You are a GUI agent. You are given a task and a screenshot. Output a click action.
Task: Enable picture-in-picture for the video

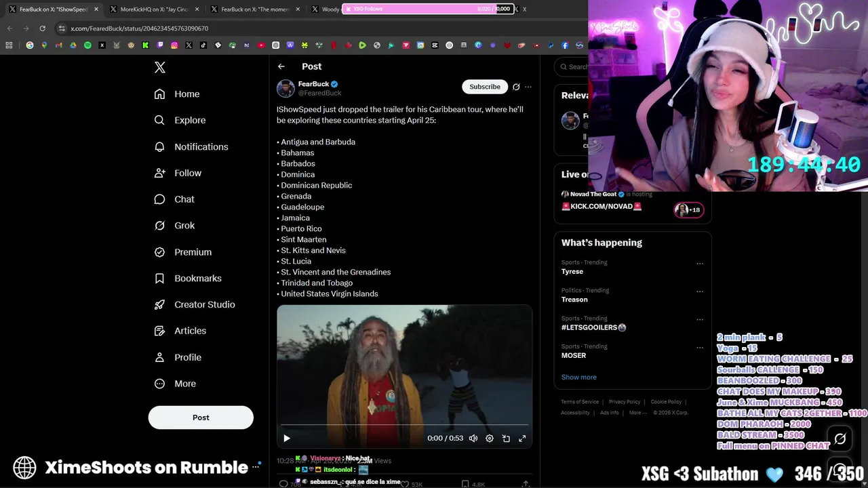[506, 439]
